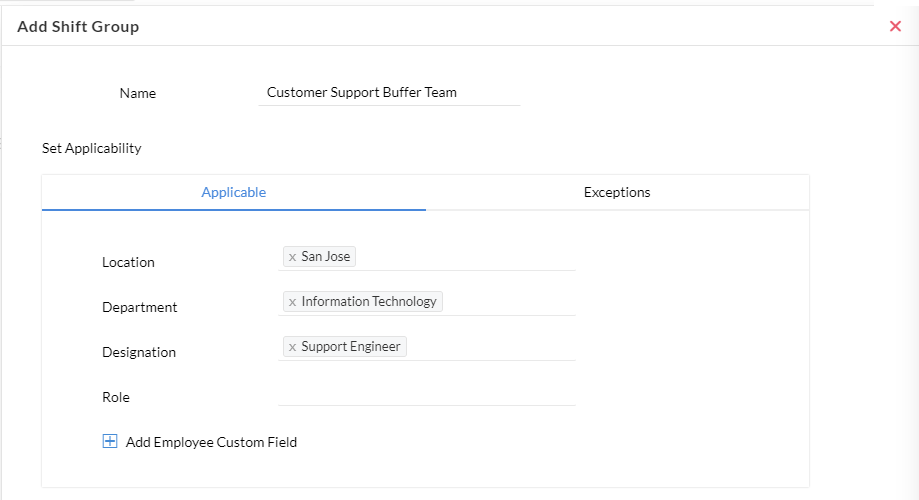Open the Location selection field

(465, 257)
